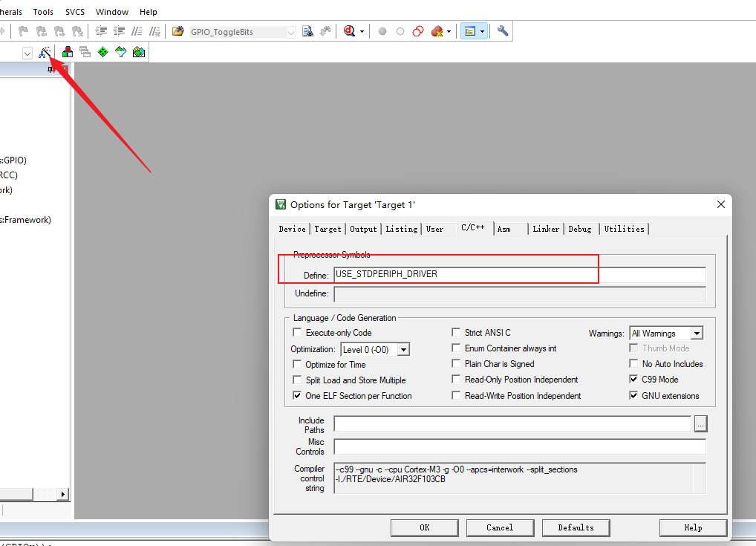The image size is (756, 546).
Task: Click the Options for Target magic wand icon
Action: [45, 52]
